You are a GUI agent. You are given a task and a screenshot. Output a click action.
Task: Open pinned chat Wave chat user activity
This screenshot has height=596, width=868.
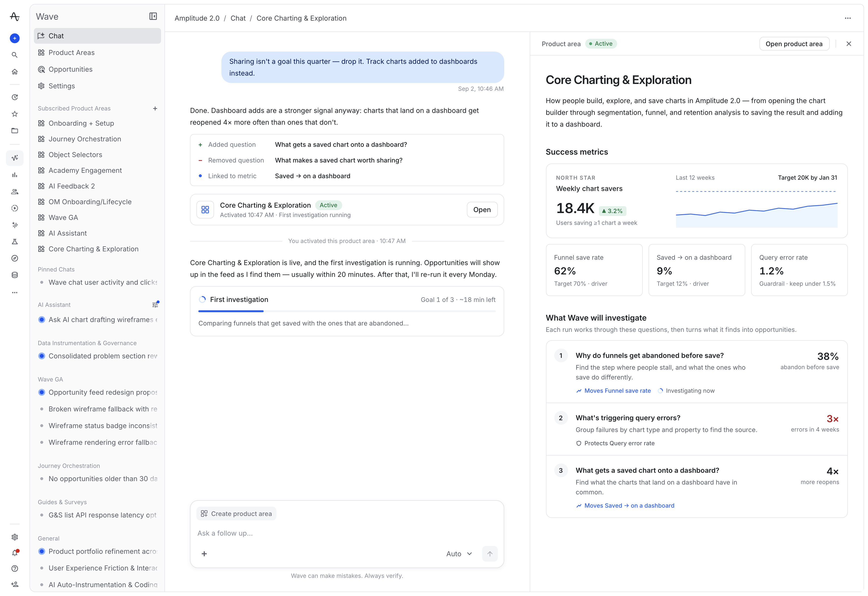pyautogui.click(x=97, y=282)
